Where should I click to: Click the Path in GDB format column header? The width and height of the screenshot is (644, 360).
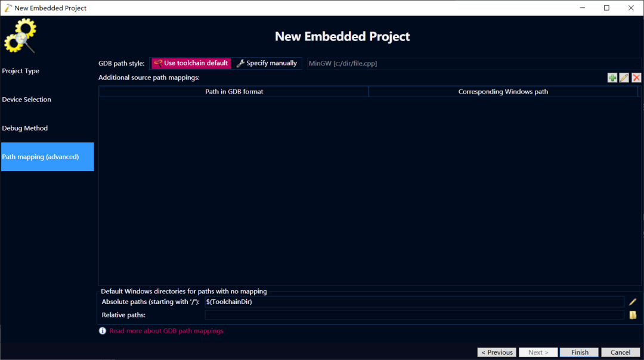point(234,92)
